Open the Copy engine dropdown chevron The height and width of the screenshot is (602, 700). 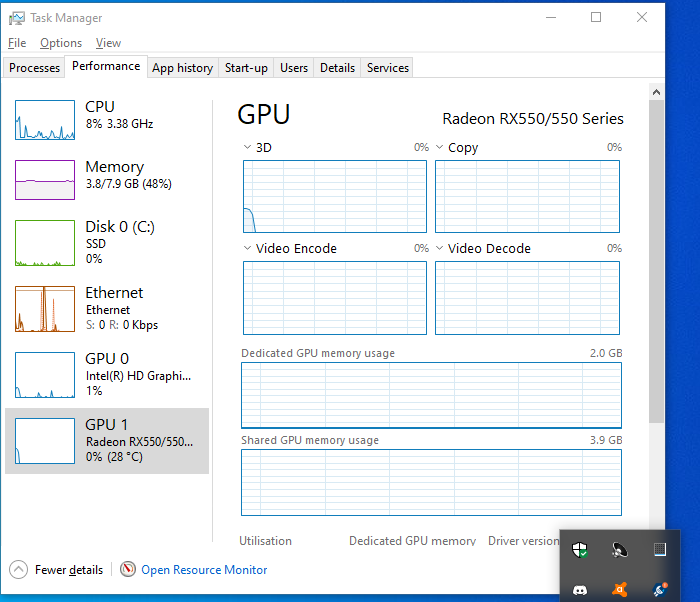coord(440,147)
